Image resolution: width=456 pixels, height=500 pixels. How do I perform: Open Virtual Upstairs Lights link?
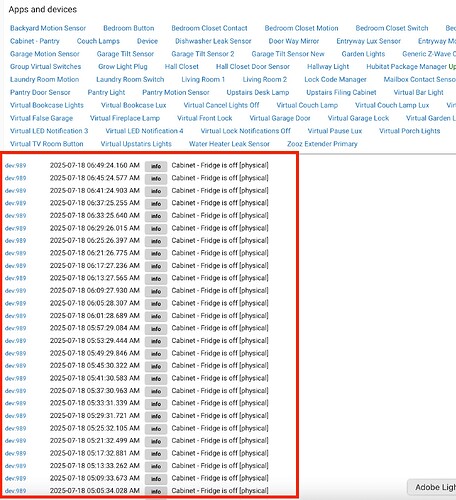click(x=136, y=144)
